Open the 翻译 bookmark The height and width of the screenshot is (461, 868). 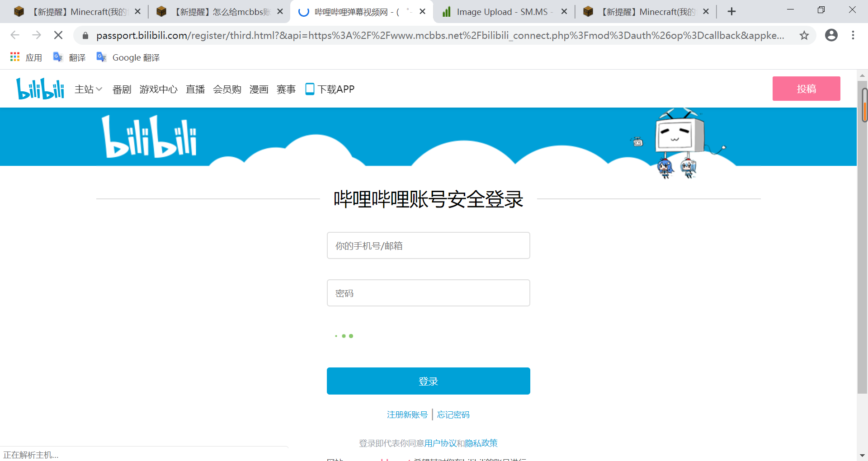pyautogui.click(x=69, y=57)
